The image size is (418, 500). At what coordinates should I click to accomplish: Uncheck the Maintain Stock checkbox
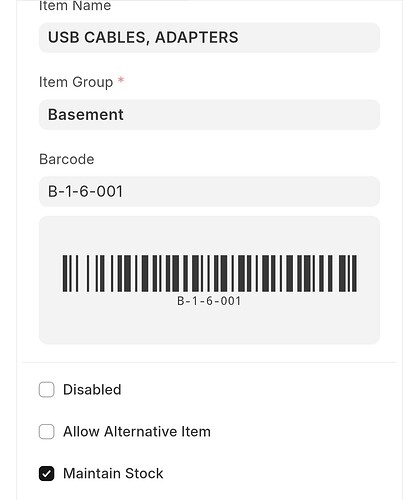[46, 473]
